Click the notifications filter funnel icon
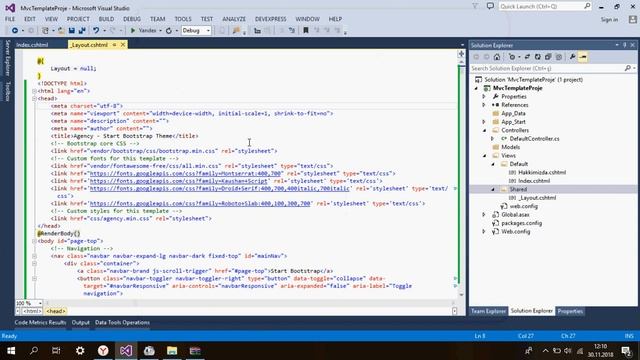This screenshot has width=640, height=360. 475,6
